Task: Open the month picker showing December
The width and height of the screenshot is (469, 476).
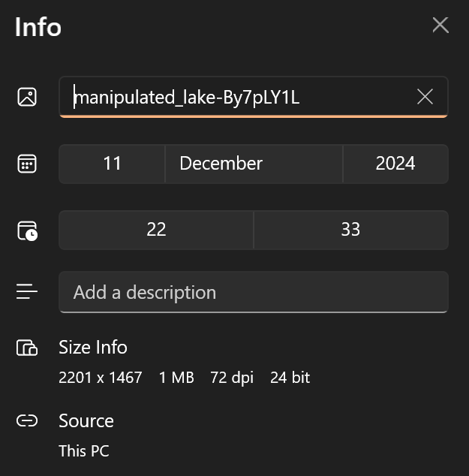Action: point(254,164)
